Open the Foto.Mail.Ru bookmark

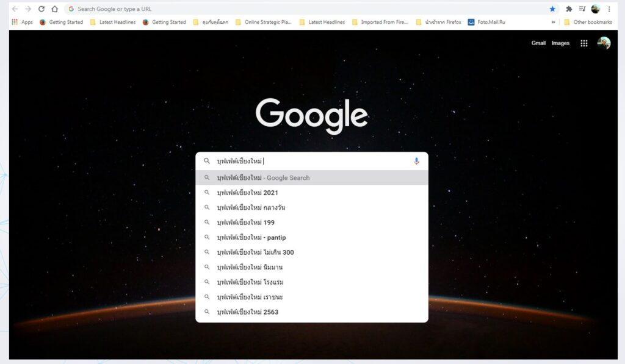coord(486,22)
